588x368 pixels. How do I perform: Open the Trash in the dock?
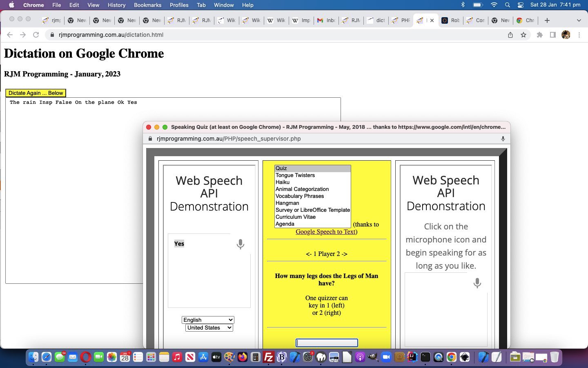coord(554,357)
